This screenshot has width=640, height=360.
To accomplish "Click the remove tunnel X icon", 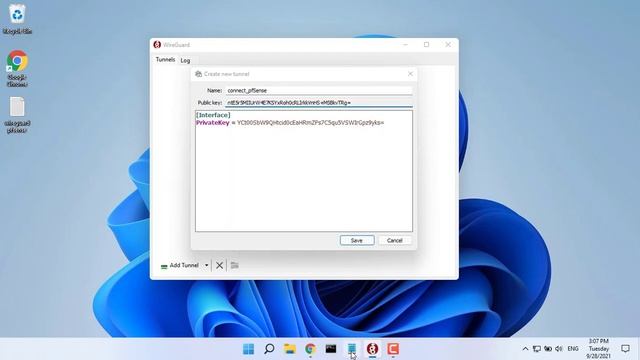I will [x=219, y=265].
